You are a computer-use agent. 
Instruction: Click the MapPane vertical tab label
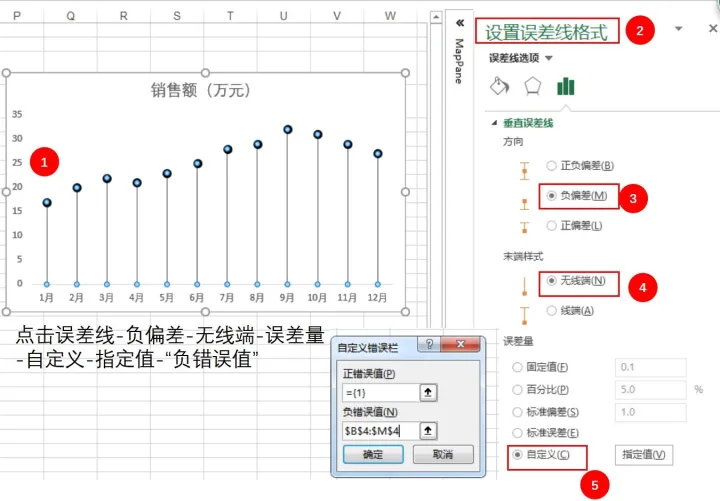(459, 61)
